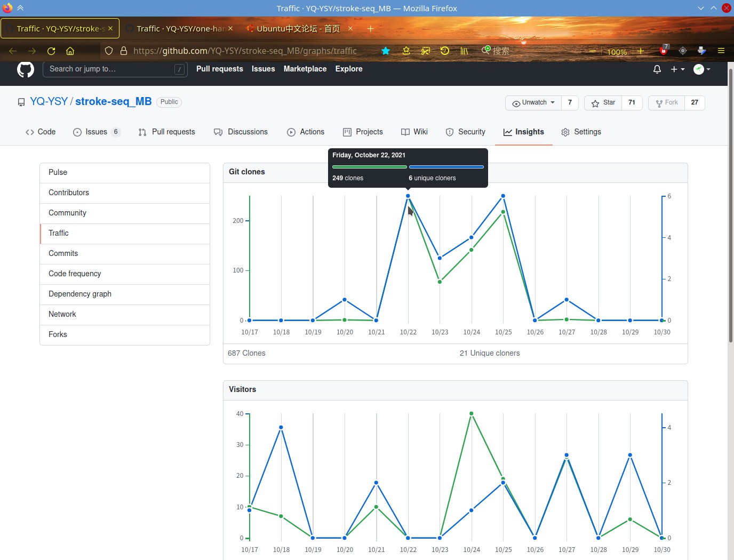The width and height of the screenshot is (734, 560).
Task: Open the Firefox hamburger menu
Action: (x=721, y=51)
